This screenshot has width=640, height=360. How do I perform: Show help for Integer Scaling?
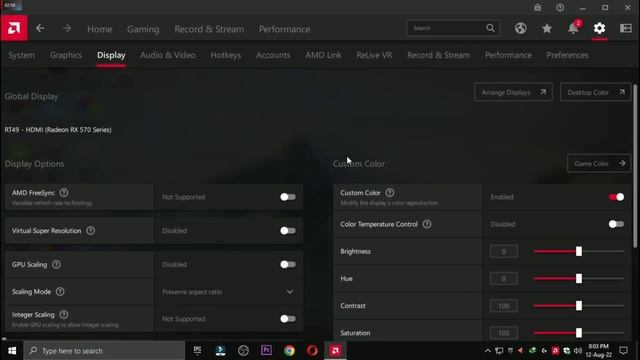coord(64,315)
